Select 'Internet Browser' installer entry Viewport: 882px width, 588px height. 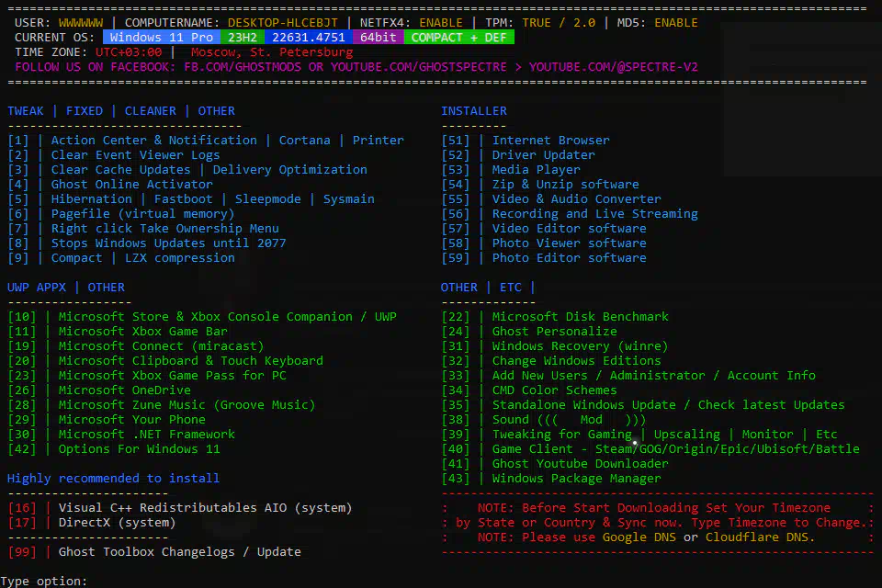526,140
